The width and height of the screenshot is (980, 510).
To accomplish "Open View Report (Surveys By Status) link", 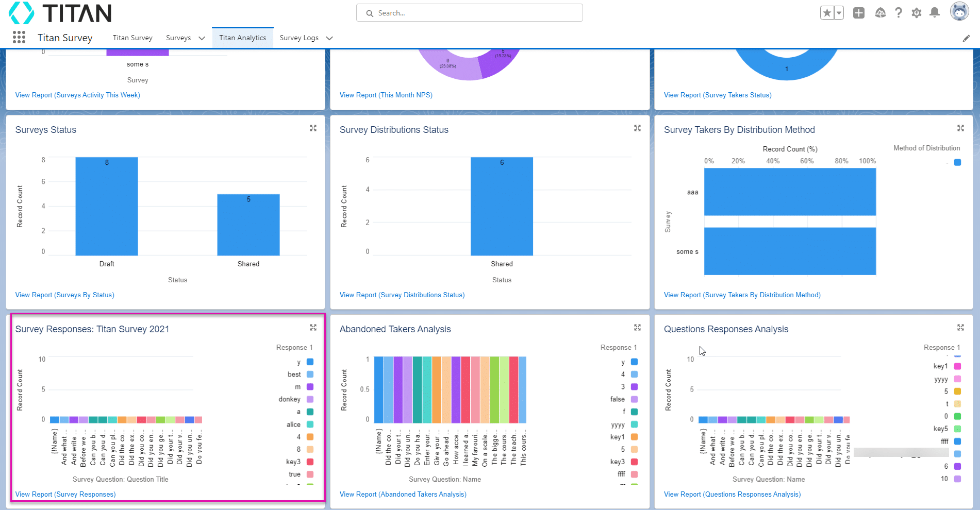I will 65,295.
